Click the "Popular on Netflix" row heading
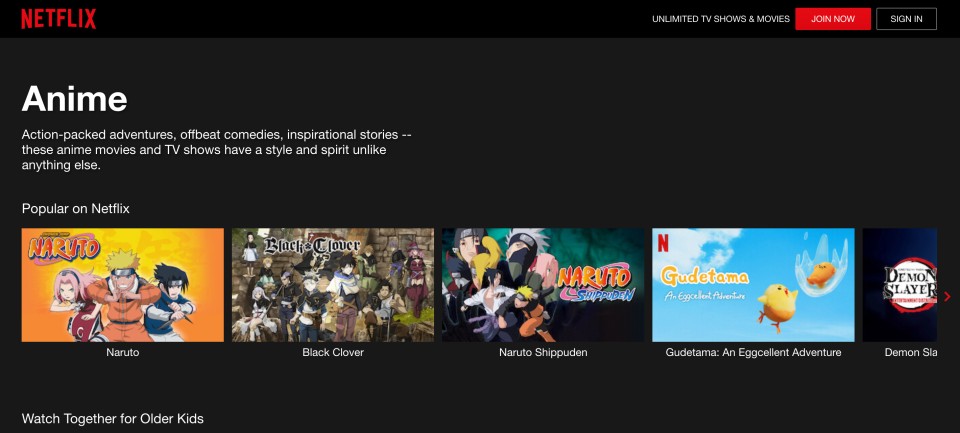 (76, 209)
